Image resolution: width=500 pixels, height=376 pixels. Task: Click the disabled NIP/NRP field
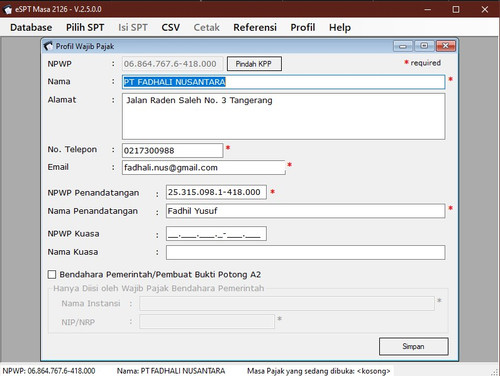click(207, 322)
